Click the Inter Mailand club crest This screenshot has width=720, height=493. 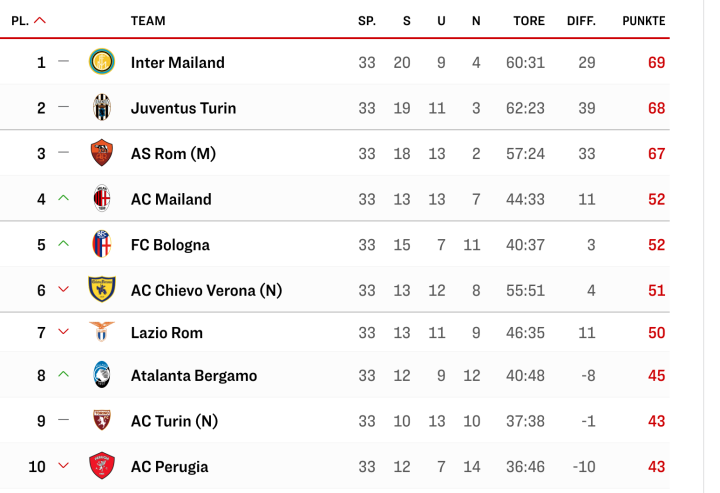click(x=102, y=62)
